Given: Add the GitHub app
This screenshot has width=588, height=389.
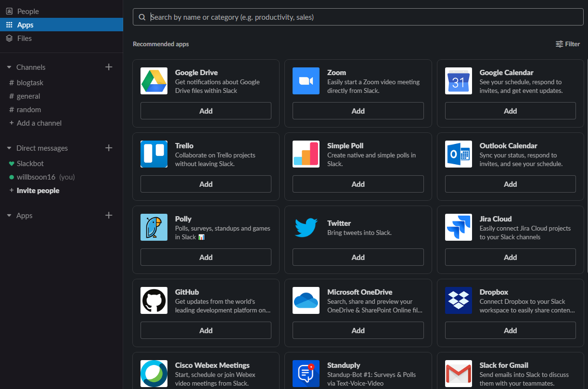Looking at the screenshot, I should pyautogui.click(x=206, y=330).
